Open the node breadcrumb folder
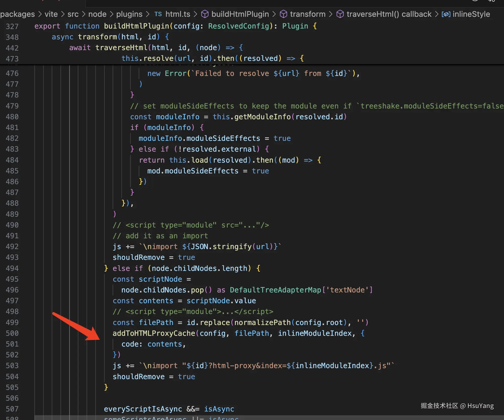 point(97,14)
